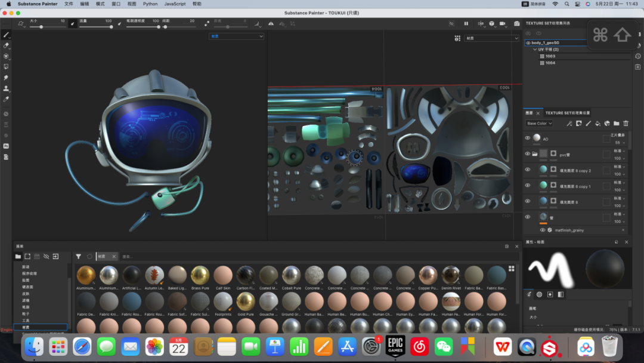Add a folder group in layers panel
The height and width of the screenshot is (363, 644).
[616, 124]
